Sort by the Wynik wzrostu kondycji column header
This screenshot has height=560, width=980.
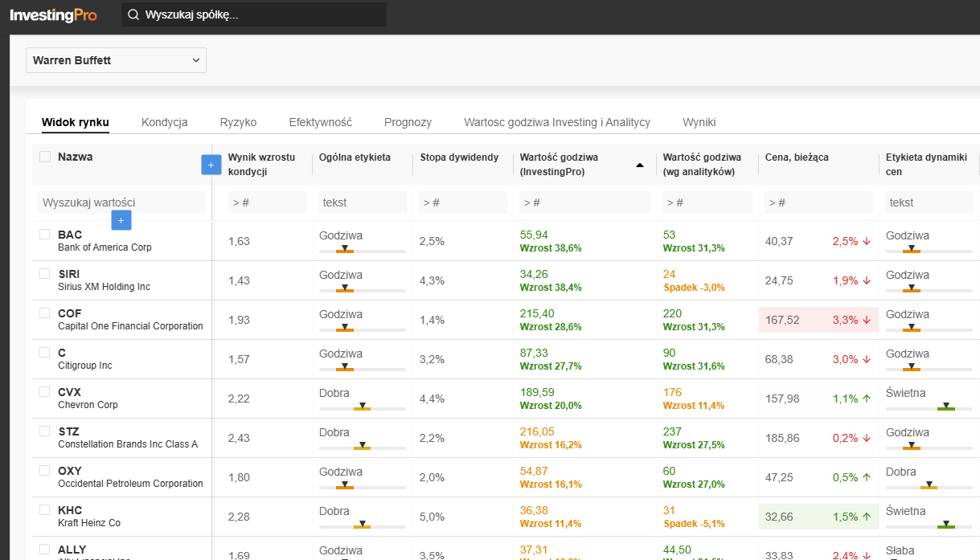tap(262, 164)
